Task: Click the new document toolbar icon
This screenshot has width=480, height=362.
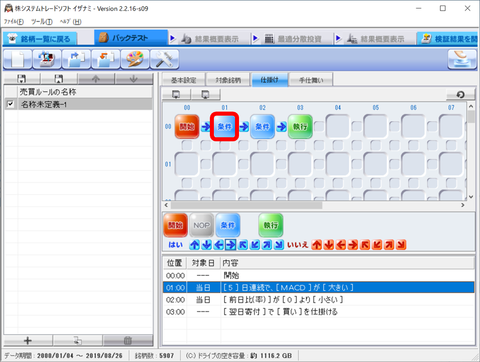Action: [x=18, y=59]
